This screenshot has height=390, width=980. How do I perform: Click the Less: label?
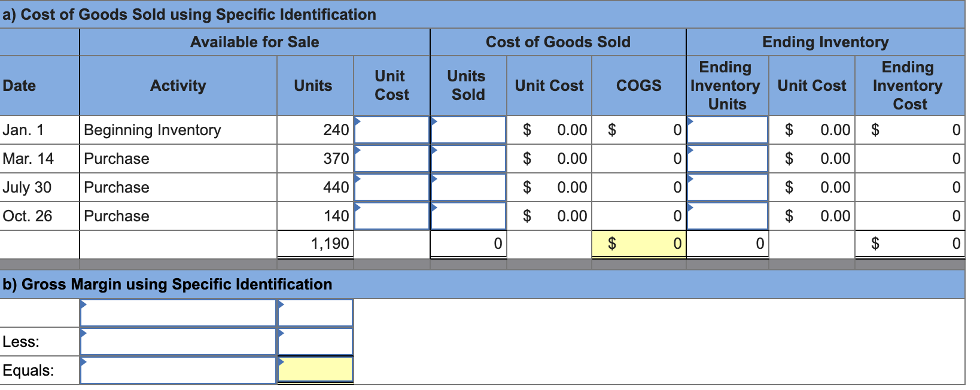[21, 342]
